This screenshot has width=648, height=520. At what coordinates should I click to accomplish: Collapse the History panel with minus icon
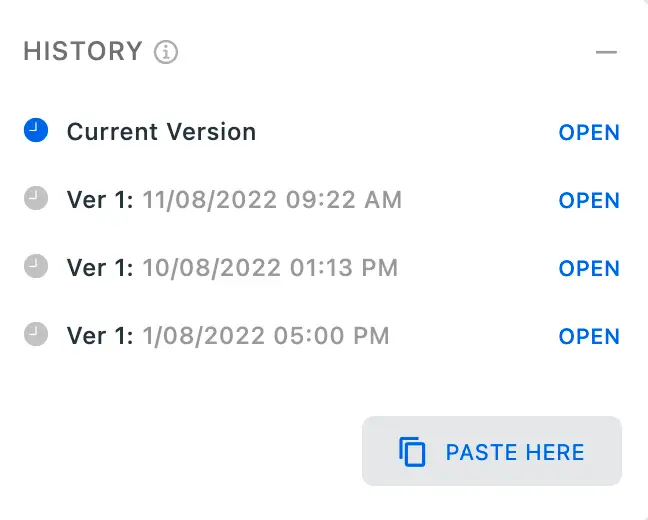point(605,52)
